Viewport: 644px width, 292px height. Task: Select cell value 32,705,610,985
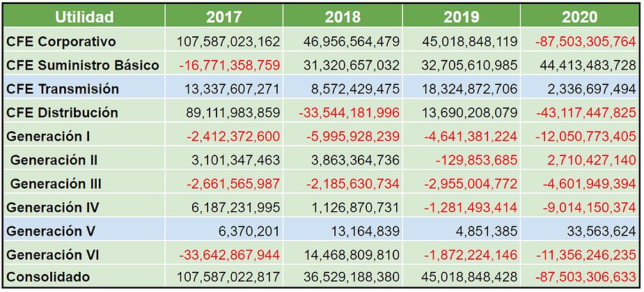470,66
